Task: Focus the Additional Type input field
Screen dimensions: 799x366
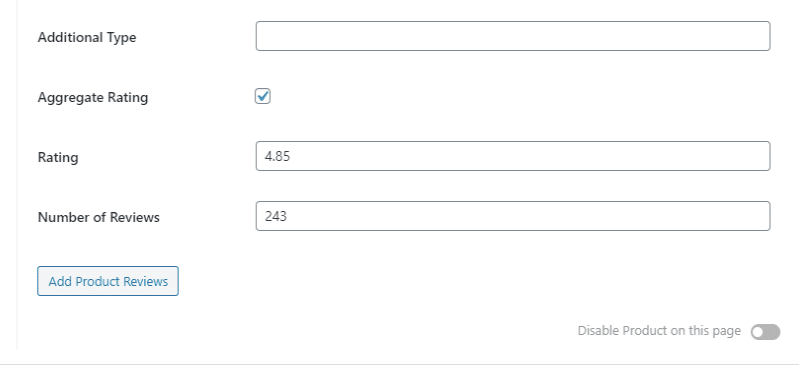Action: (513, 36)
